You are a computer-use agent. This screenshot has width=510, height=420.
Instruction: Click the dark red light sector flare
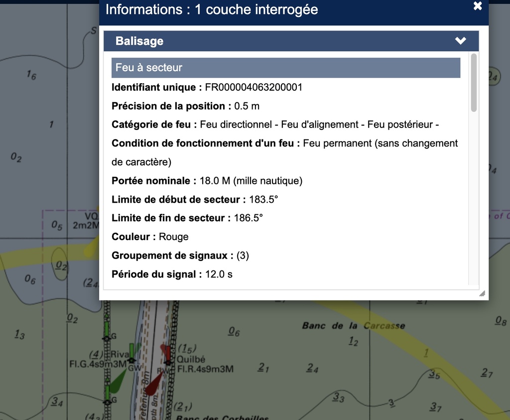[x=153, y=384]
